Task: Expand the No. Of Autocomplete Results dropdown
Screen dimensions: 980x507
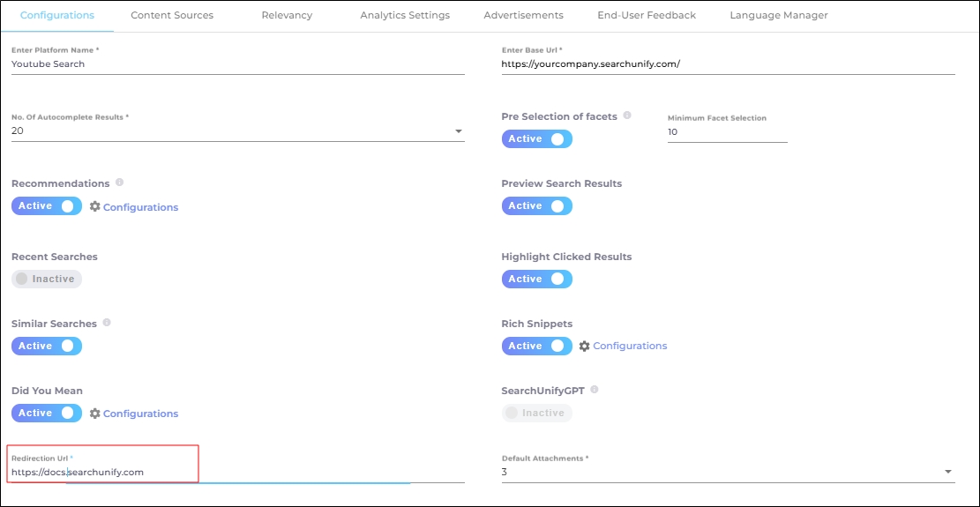Action: (x=458, y=131)
